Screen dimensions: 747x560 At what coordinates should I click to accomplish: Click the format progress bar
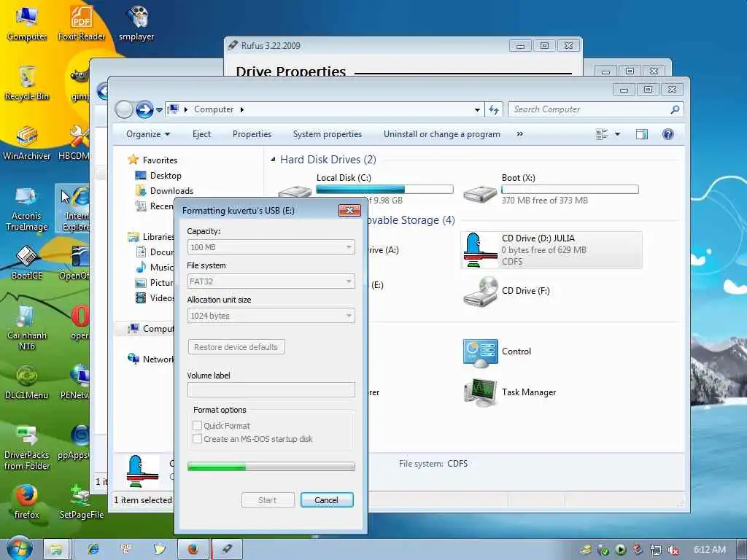click(271, 467)
